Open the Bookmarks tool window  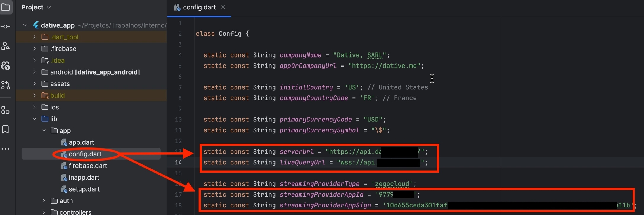6,129
